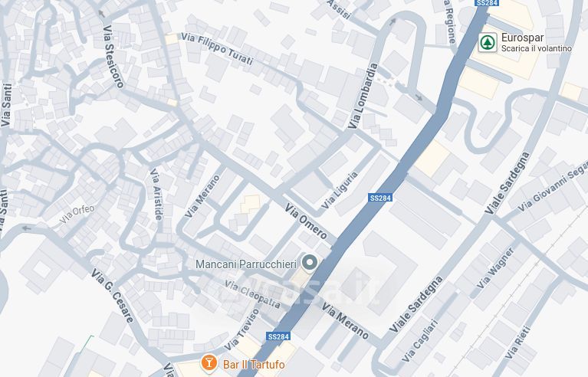This screenshot has height=377, width=588.
Task: Open the Eurospar place label
Action: pyautogui.click(x=522, y=38)
